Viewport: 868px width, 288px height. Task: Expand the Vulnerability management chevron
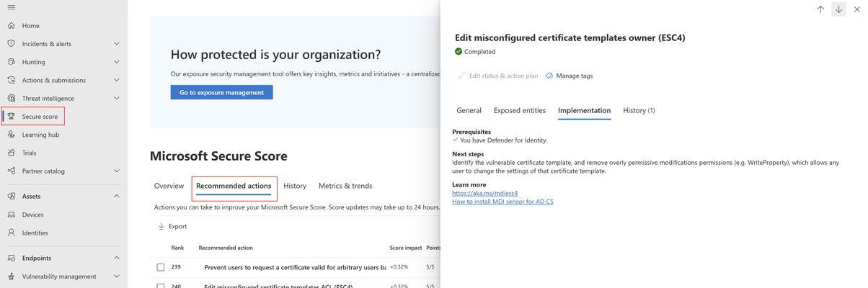tap(117, 276)
